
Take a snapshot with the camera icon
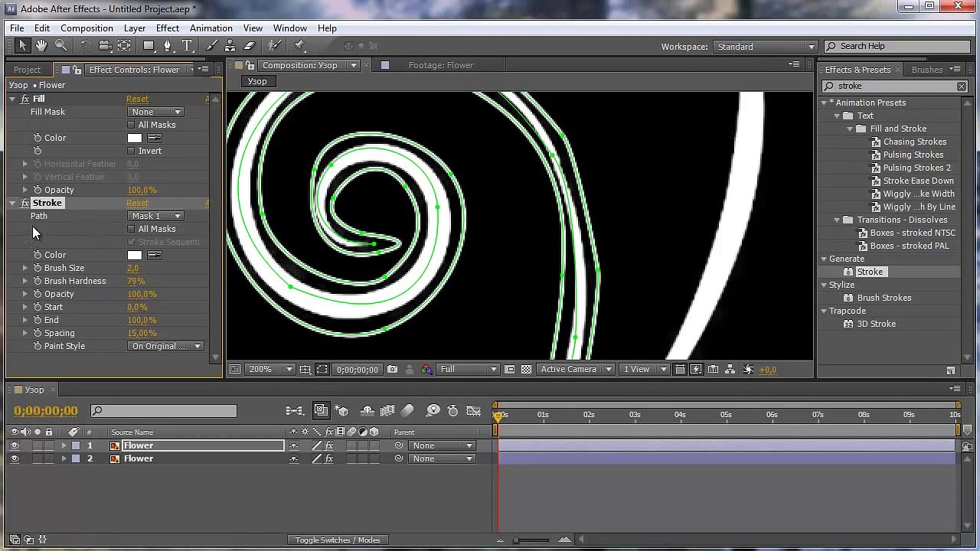[x=393, y=369]
